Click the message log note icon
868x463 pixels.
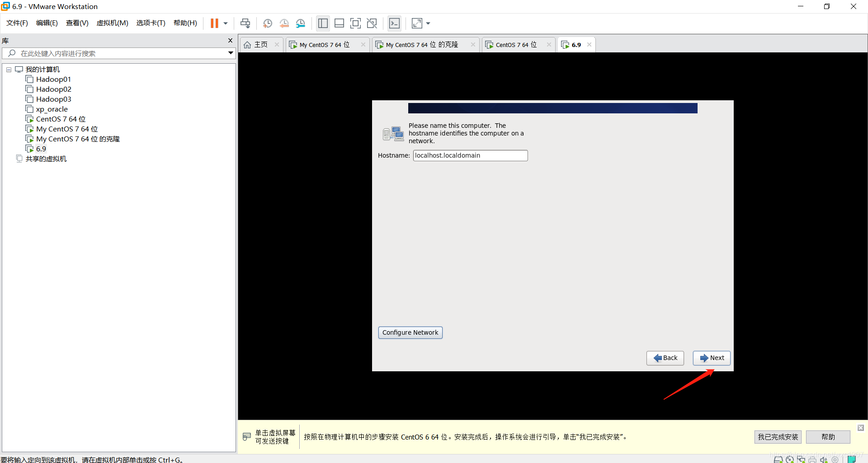click(852, 459)
